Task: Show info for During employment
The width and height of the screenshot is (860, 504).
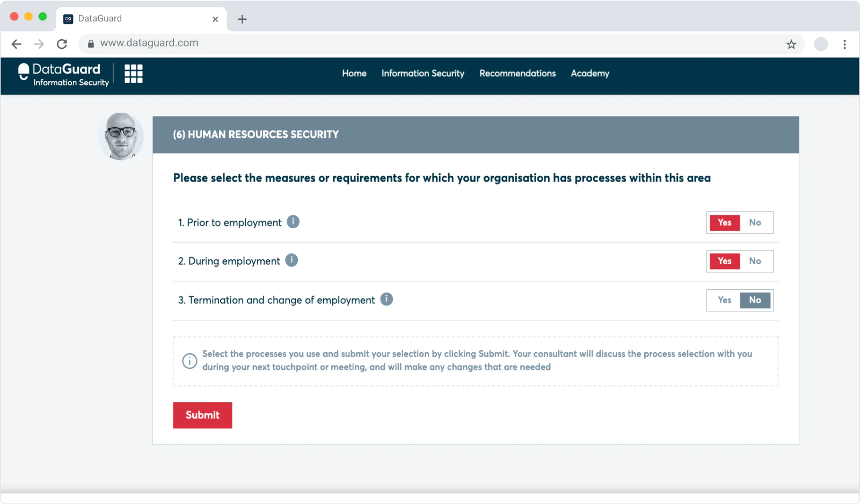Action: [291, 260]
